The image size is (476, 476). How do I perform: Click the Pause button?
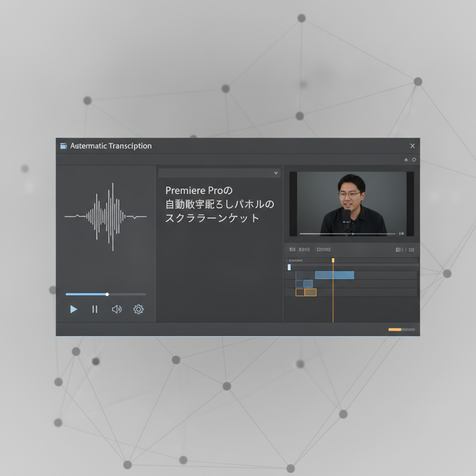click(x=95, y=309)
